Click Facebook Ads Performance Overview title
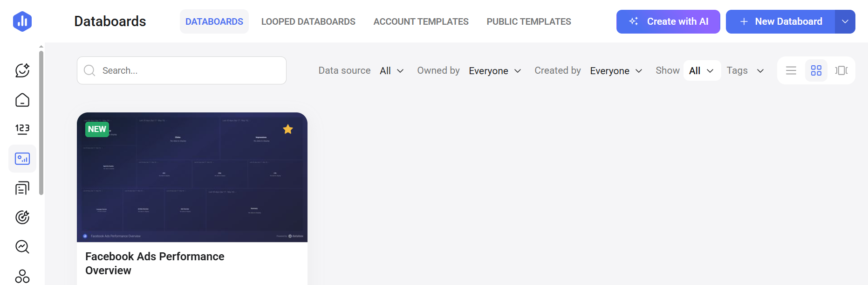 [x=155, y=264]
